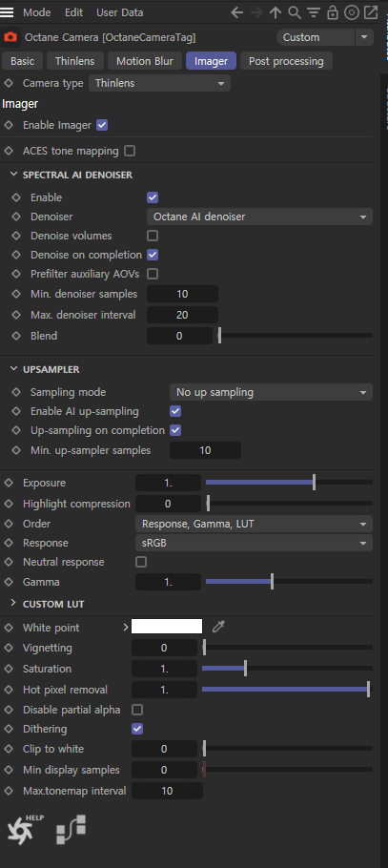This screenshot has width=388, height=868.
Task: Click the up arrow navigation icon
Action: coord(276,12)
